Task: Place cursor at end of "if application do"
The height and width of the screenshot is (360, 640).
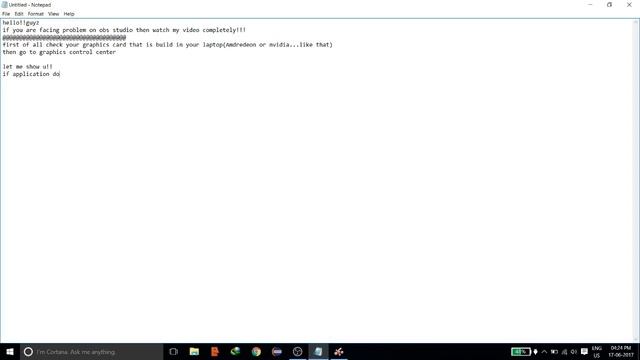Action: [60, 74]
